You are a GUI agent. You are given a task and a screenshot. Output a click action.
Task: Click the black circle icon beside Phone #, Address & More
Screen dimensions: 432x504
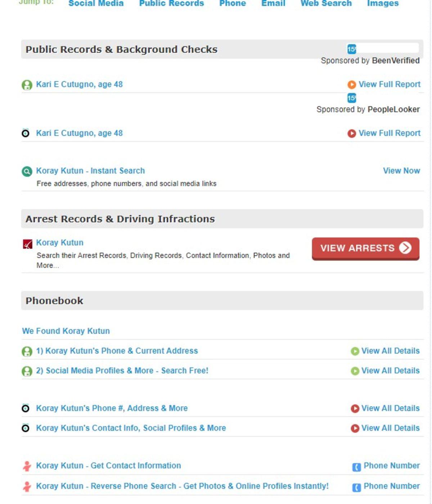point(26,409)
